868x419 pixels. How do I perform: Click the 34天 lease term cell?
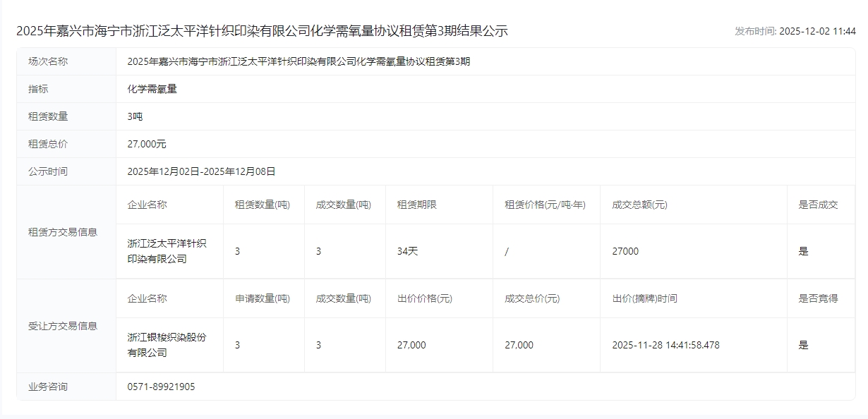pyautogui.click(x=407, y=251)
